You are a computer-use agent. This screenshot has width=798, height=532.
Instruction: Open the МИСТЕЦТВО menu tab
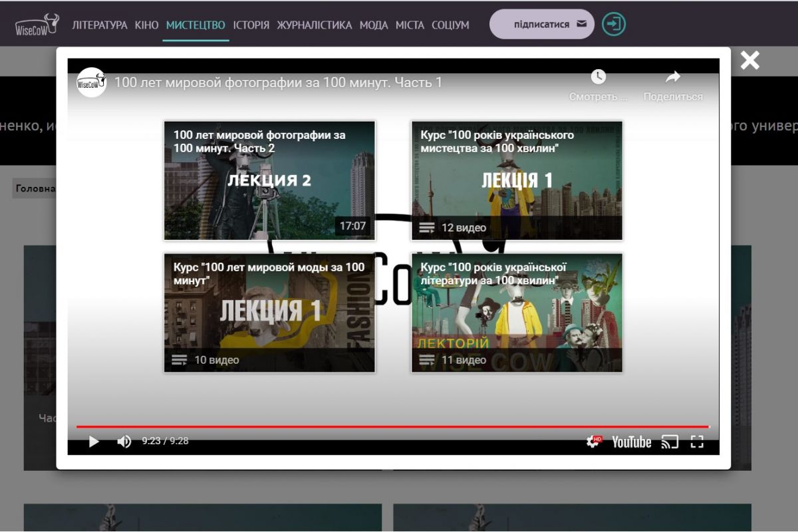(196, 25)
